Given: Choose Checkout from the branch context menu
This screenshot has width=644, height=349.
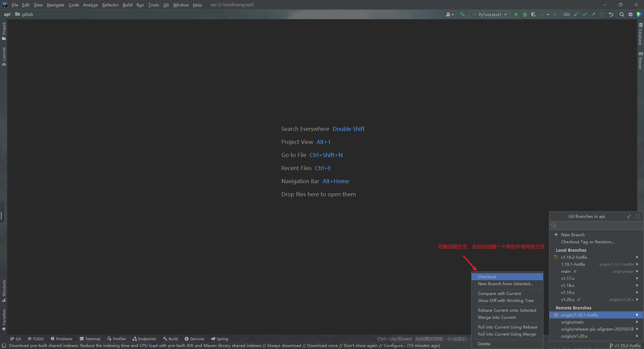Looking at the screenshot, I should pos(507,277).
